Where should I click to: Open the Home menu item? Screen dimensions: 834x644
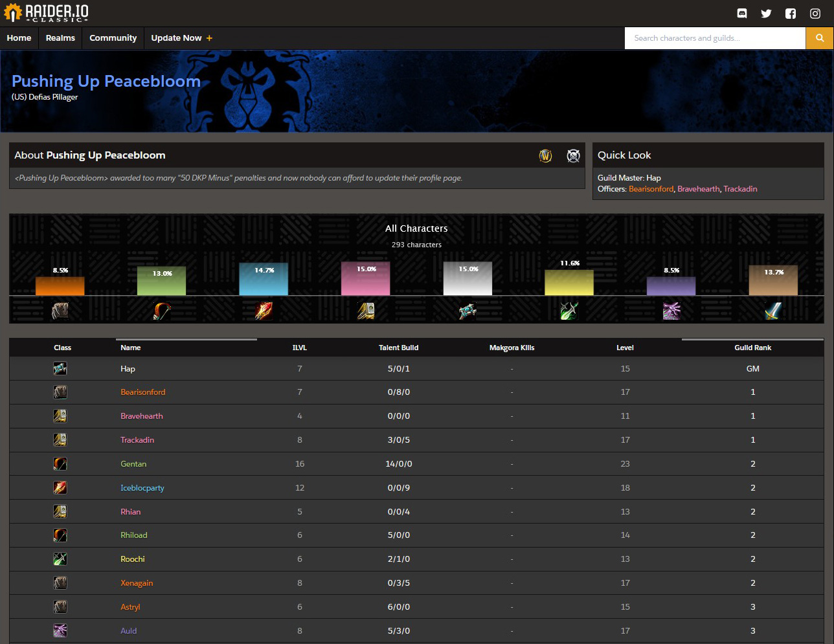[x=19, y=38]
